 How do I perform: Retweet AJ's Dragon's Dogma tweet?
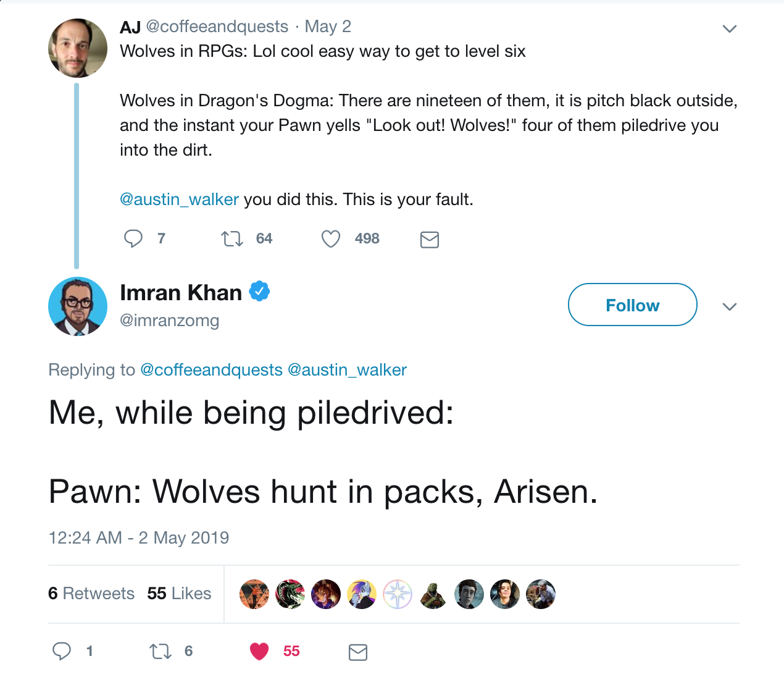click(x=232, y=238)
